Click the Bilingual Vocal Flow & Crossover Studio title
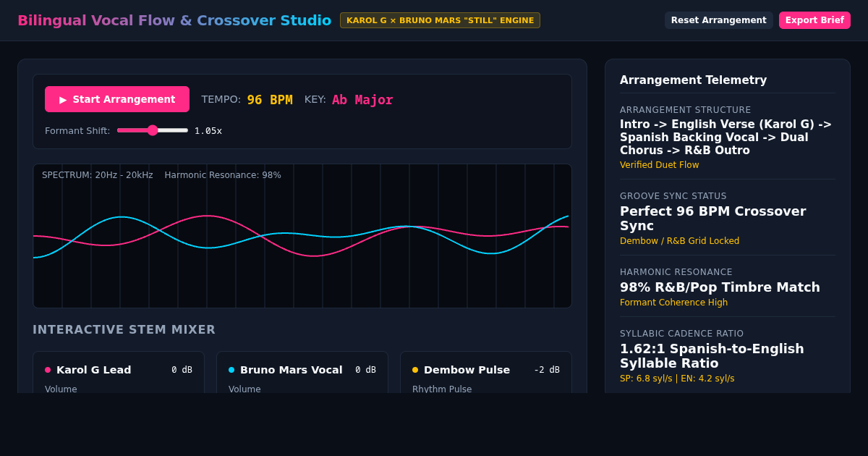868x456 pixels. click(174, 20)
